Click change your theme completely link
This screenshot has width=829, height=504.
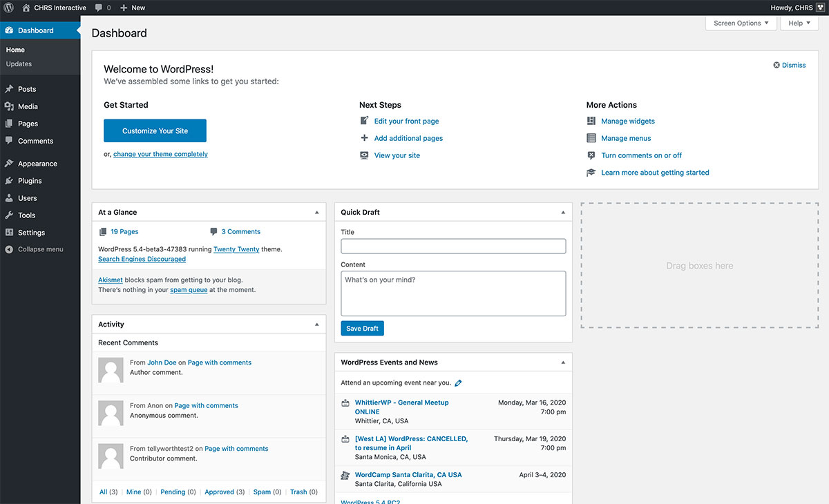coord(160,155)
